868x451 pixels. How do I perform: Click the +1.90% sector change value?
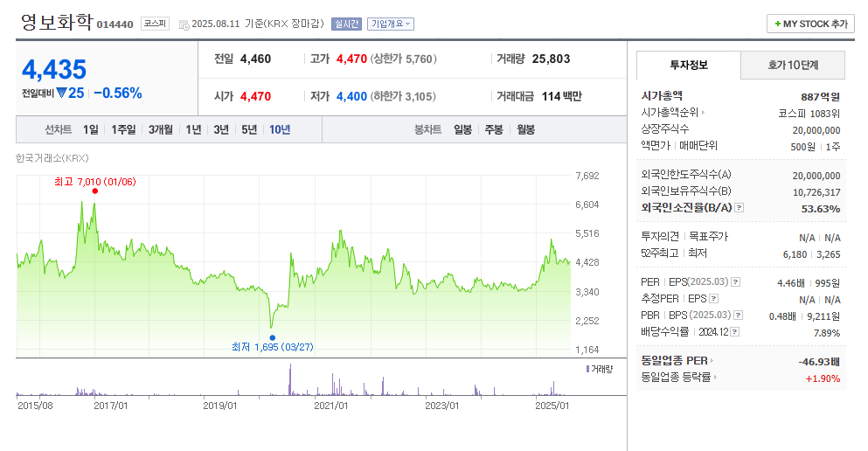tap(823, 378)
